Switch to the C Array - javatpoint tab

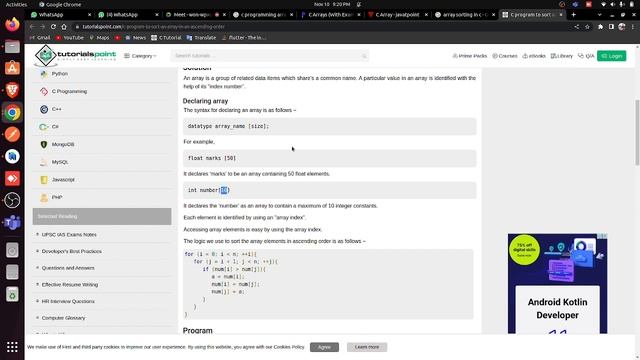coord(397,15)
